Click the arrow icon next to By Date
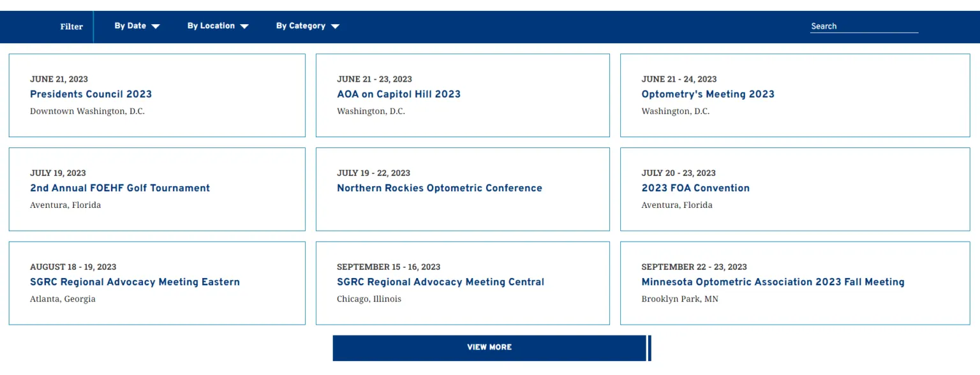Screen dimensions: 980x375 pos(156,27)
